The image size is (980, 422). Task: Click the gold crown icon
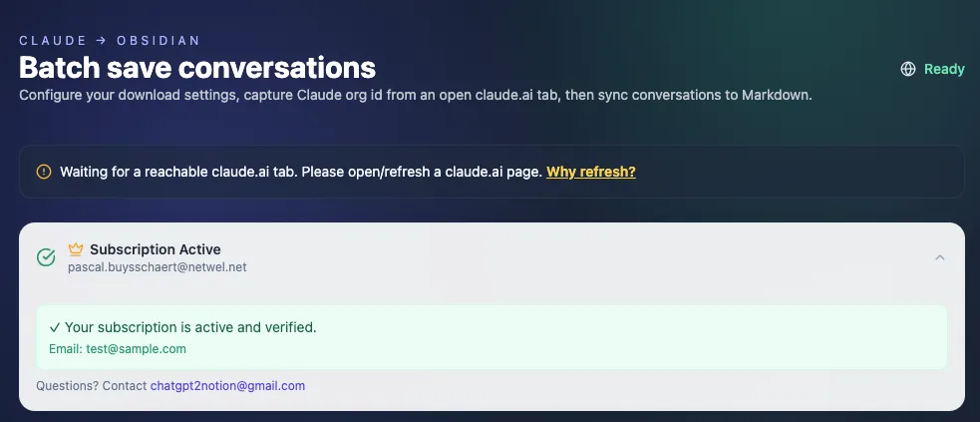[x=76, y=249]
